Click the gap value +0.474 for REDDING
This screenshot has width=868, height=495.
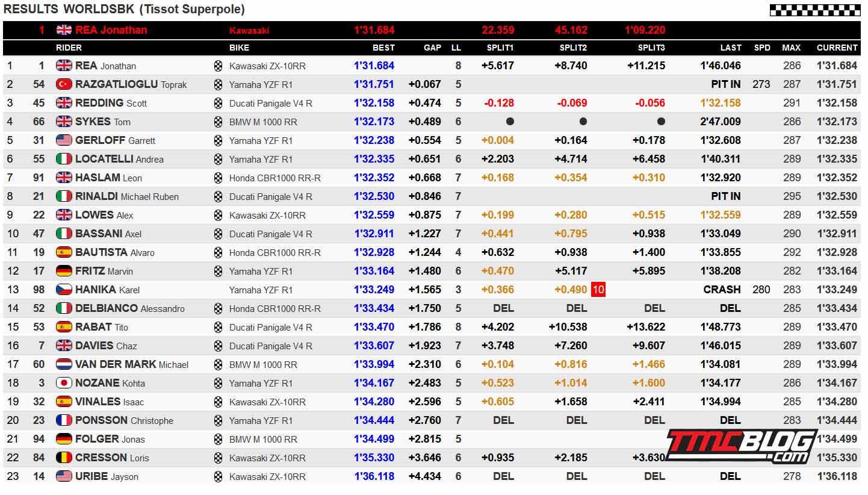(425, 103)
